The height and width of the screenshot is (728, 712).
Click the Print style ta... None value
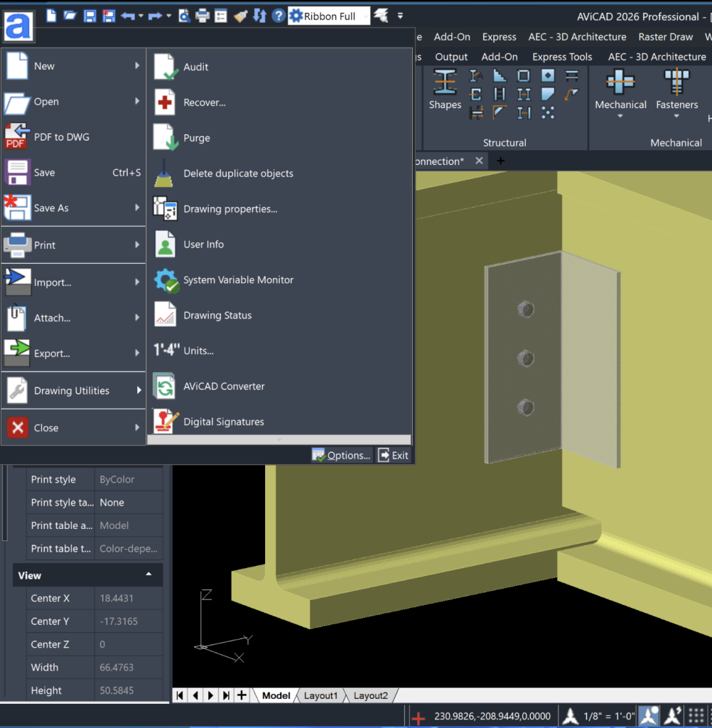[128, 503]
